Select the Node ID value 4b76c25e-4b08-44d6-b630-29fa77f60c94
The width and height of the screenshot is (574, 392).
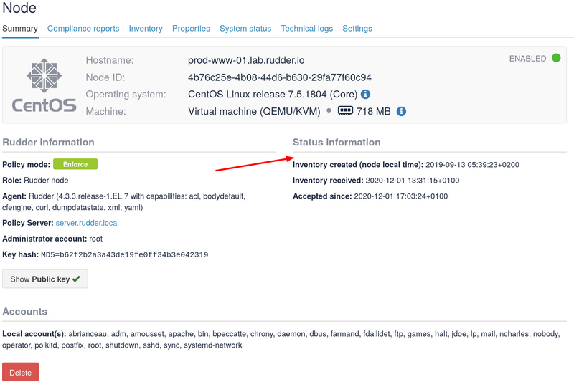tap(280, 77)
